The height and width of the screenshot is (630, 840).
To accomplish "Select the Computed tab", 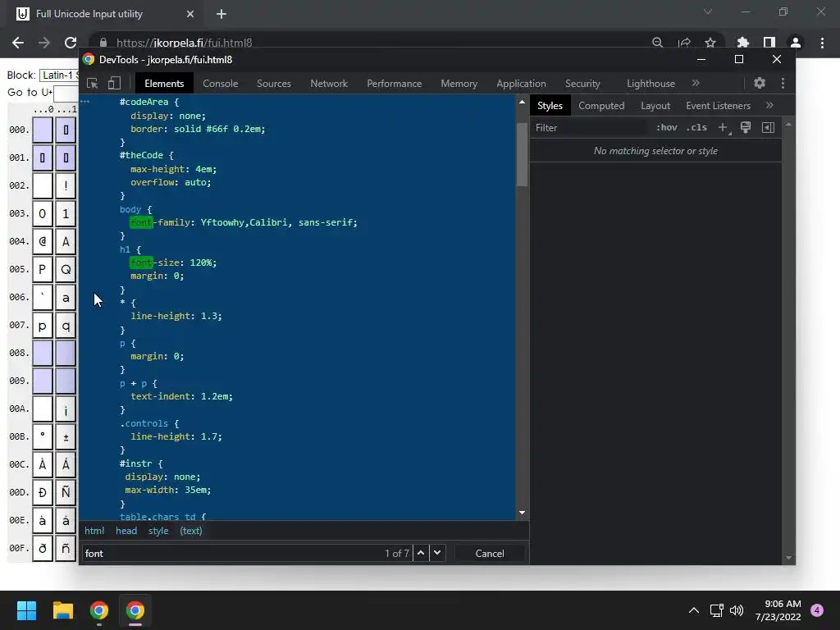I will 601,106.
